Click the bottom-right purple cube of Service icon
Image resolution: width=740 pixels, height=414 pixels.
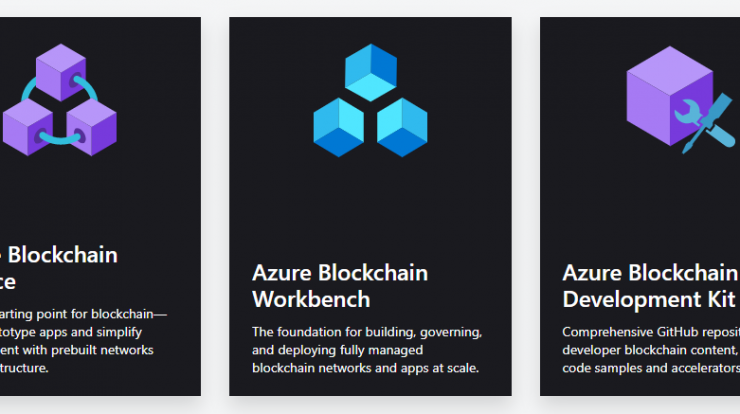pyautogui.click(x=92, y=127)
